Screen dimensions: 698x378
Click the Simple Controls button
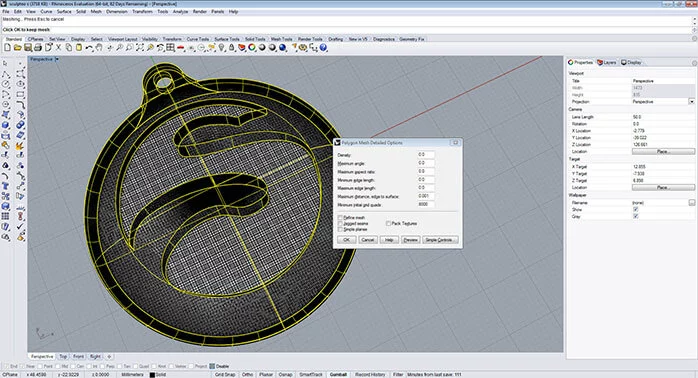tap(440, 240)
